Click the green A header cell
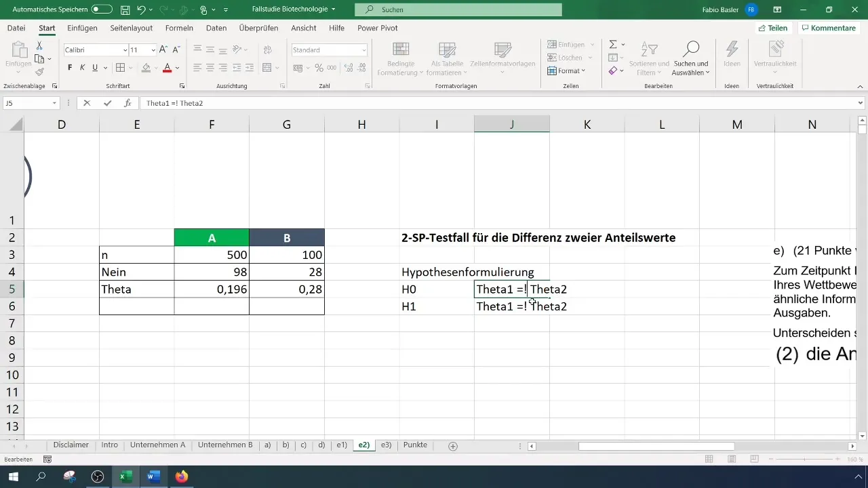This screenshot has width=868, height=488. (x=212, y=238)
